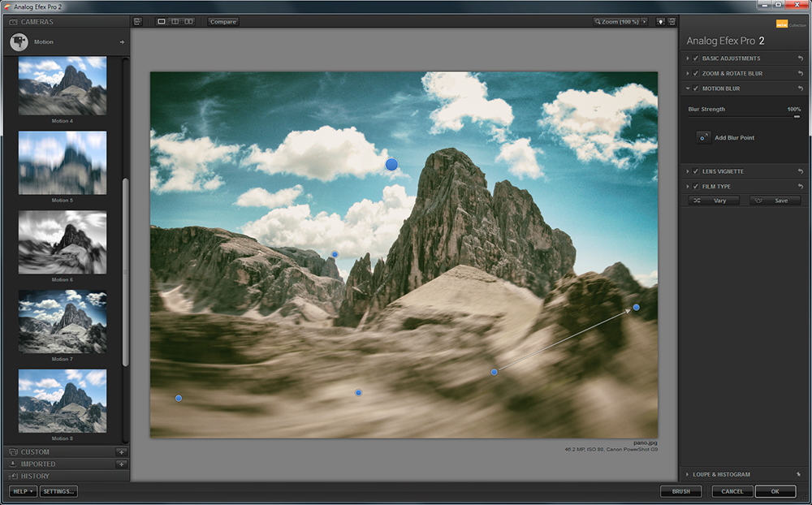Click the light bulb background color icon
Viewport: 812px width, 505px height.
point(659,21)
